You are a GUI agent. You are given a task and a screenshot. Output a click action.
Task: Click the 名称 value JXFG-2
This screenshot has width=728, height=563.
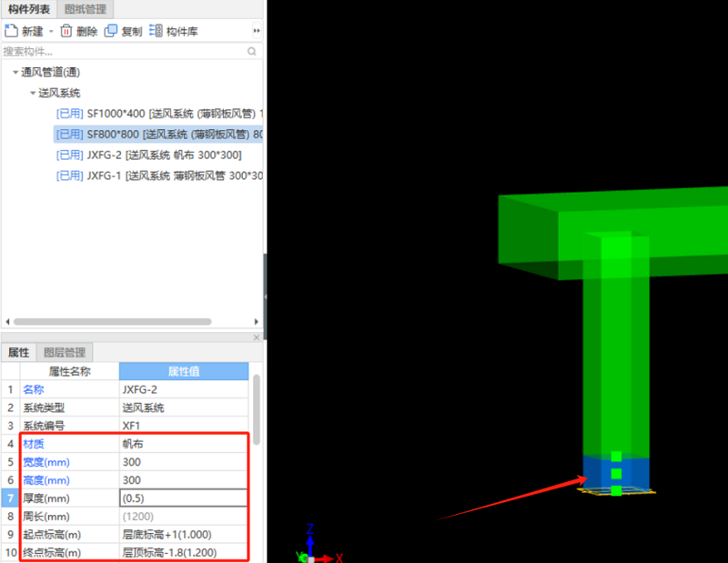coord(184,389)
